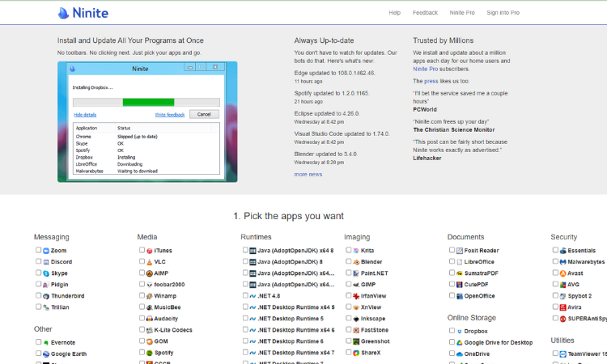Click the .NET Desktop Runtime x64 6 label
The width and height of the screenshot is (607, 364).
(x=295, y=330)
